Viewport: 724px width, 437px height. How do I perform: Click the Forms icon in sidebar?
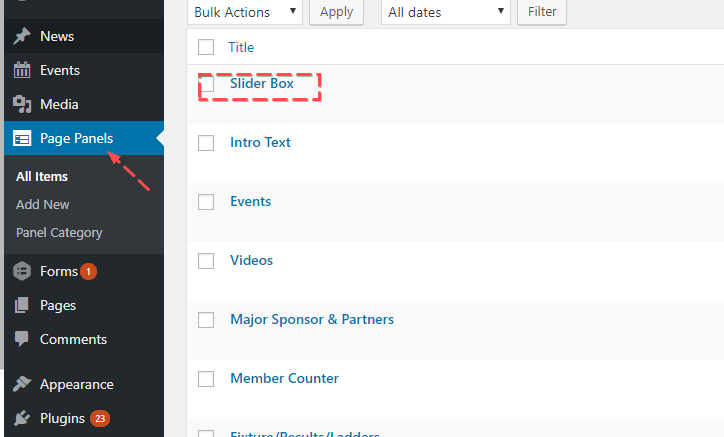tap(22, 271)
